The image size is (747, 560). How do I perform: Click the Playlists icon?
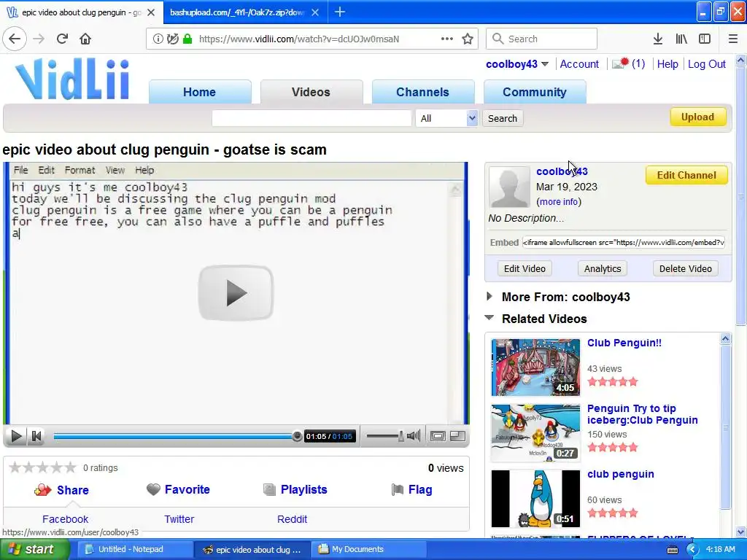coord(269,489)
